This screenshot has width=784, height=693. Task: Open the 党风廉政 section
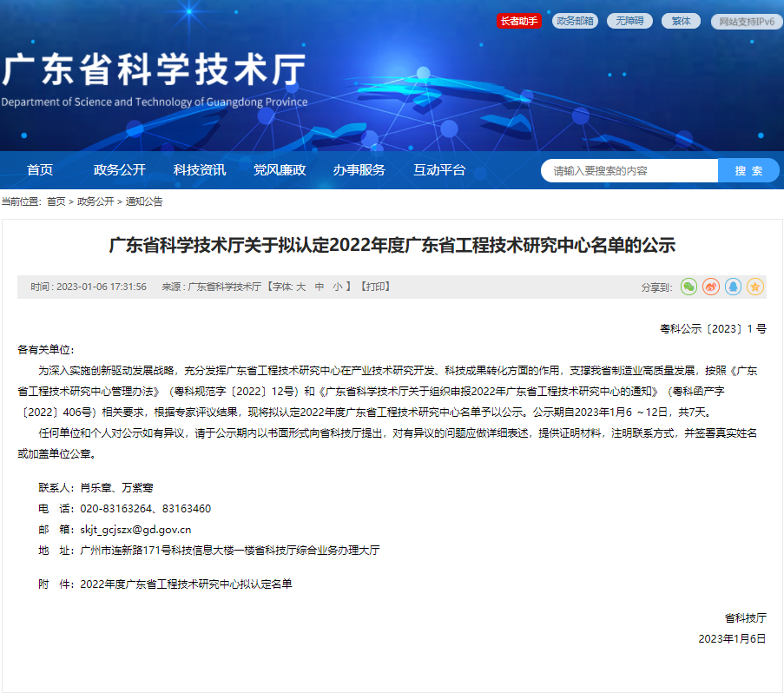tap(279, 170)
